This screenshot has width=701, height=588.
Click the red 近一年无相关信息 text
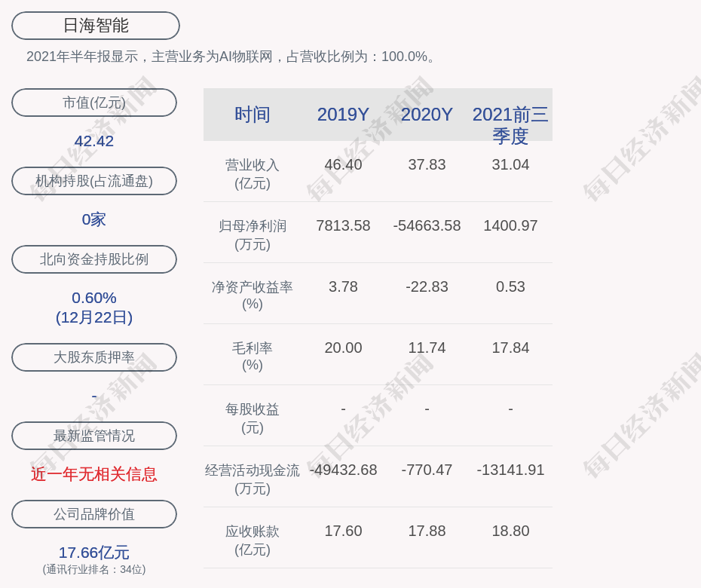[x=94, y=474]
